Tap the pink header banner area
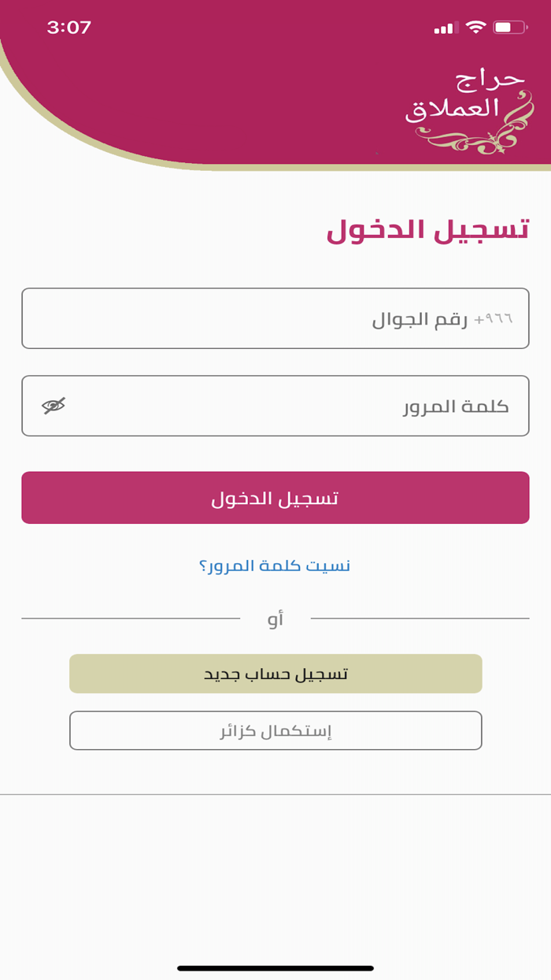 pyautogui.click(x=236, y=79)
